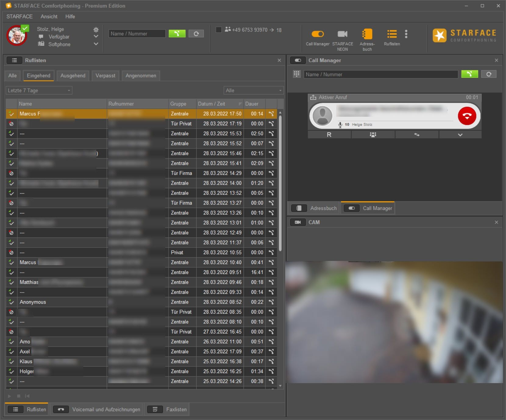
Task: Call back the 26.03.2022 11:00 entry
Action: 271,342
